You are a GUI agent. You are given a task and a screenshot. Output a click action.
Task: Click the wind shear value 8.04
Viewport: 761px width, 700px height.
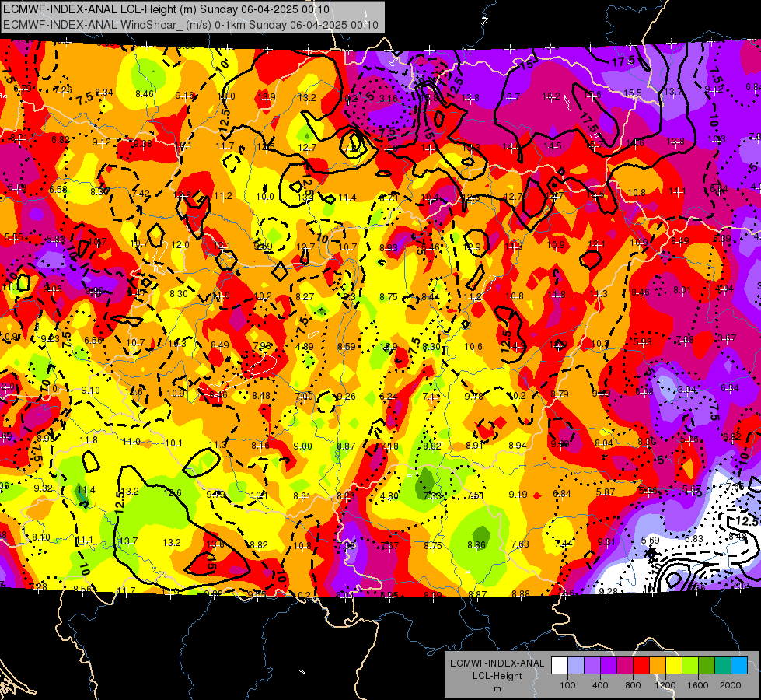604,443
